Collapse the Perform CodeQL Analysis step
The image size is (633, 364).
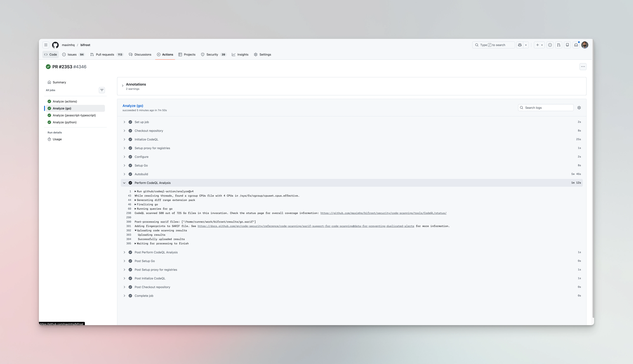(124, 183)
